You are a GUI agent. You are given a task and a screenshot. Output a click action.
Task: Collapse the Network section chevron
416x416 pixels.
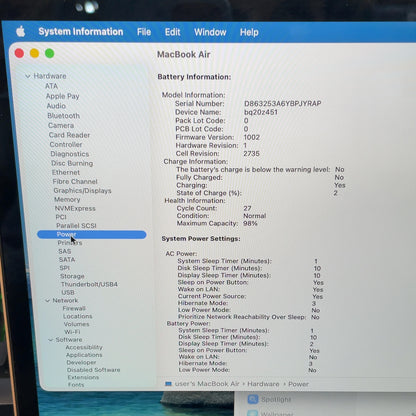[47, 301]
